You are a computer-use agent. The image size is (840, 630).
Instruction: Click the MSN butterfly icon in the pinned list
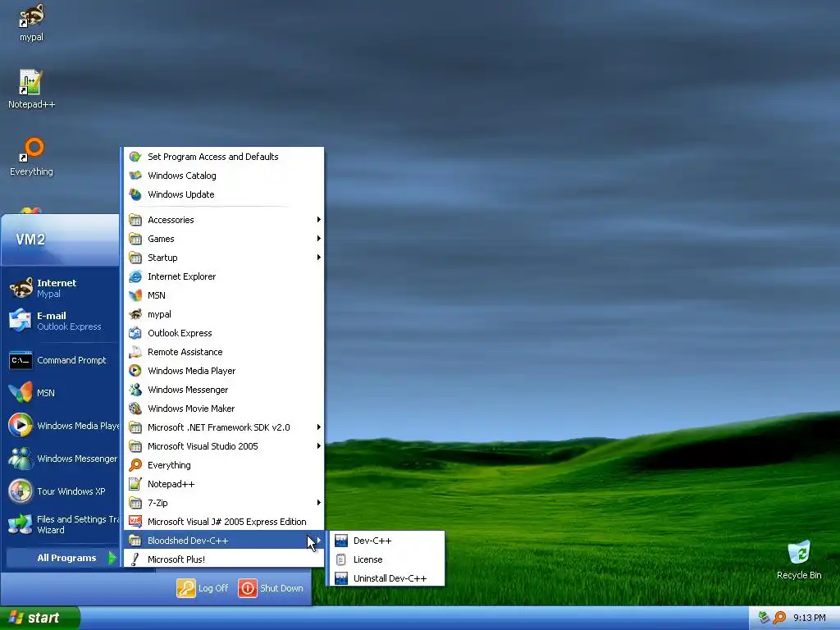tap(21, 393)
